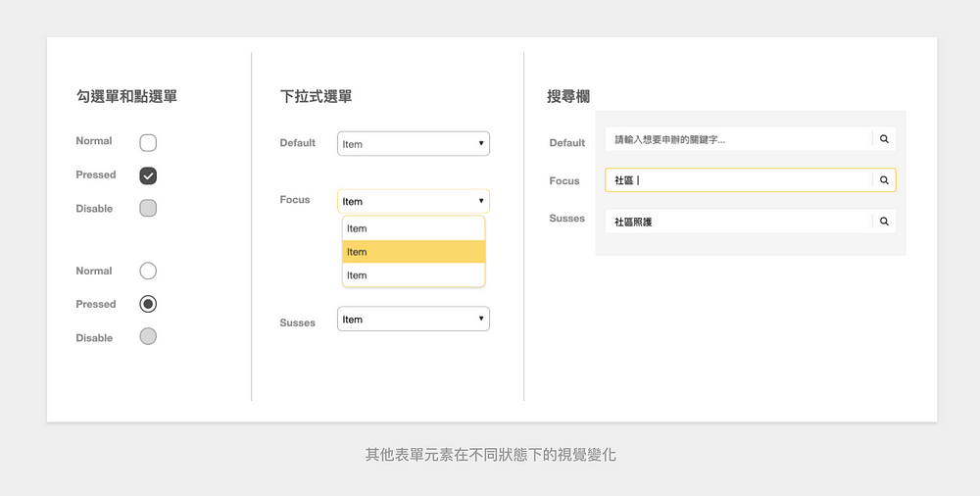Click the Disable state gray checkbox
The height and width of the screenshot is (496, 980).
[x=148, y=208]
